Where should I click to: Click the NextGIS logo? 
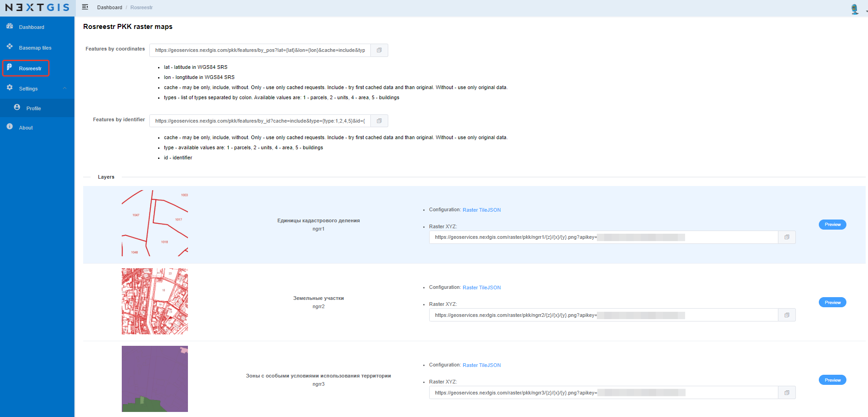pyautogui.click(x=37, y=7)
